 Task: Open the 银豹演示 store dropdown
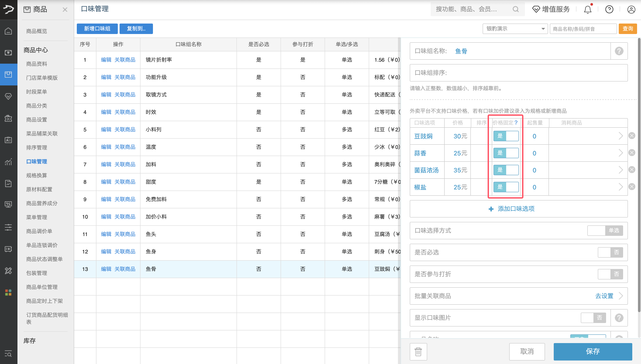tap(515, 29)
